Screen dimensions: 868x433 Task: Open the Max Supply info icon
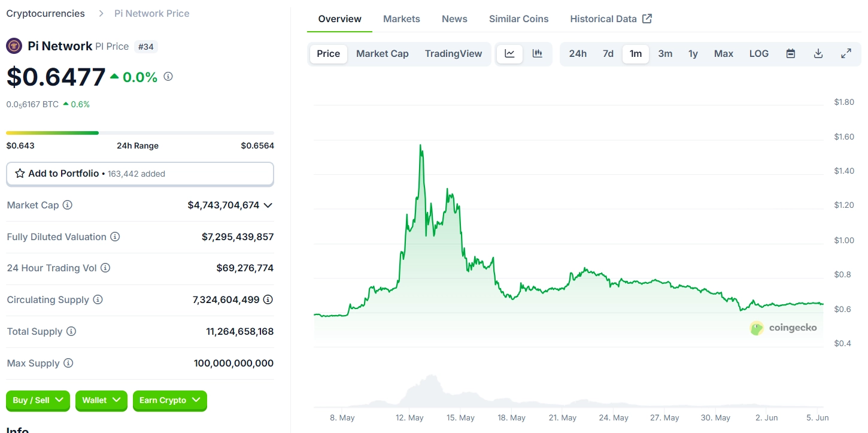click(68, 363)
